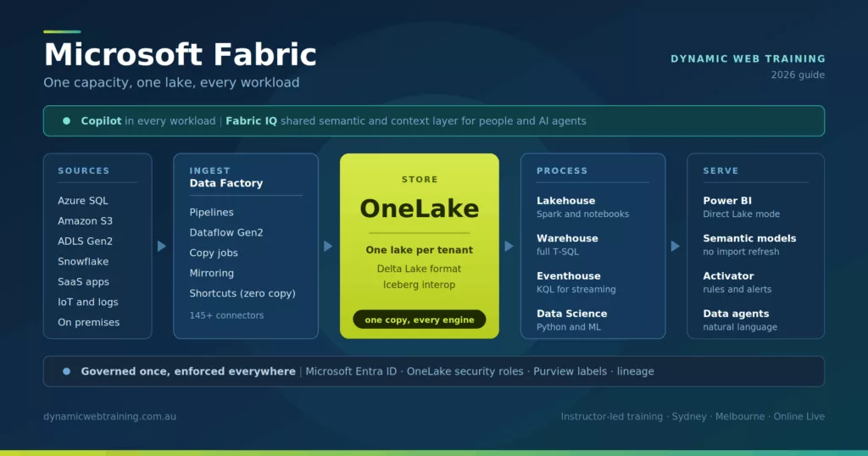Screen dimensions: 868x456
Task: Click "OneLake security roles" in governance bar
Action: [x=465, y=371]
